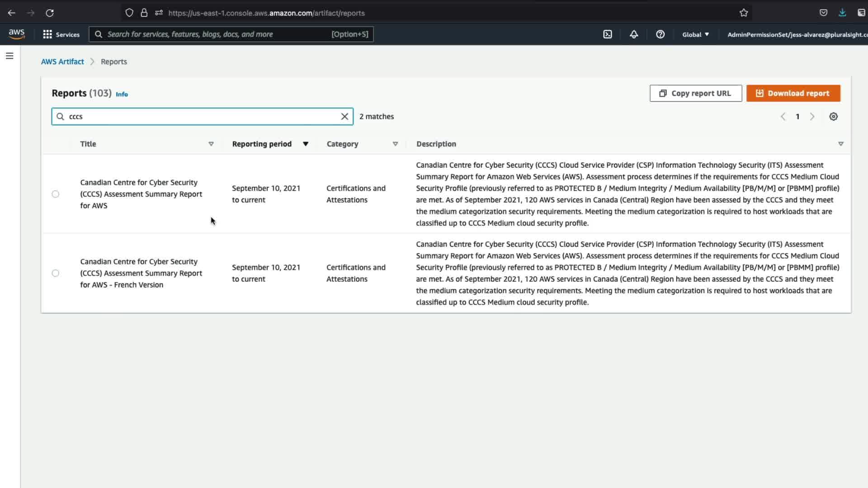Open the help question mark menu
Viewport: 868px width, 488px height.
[660, 34]
